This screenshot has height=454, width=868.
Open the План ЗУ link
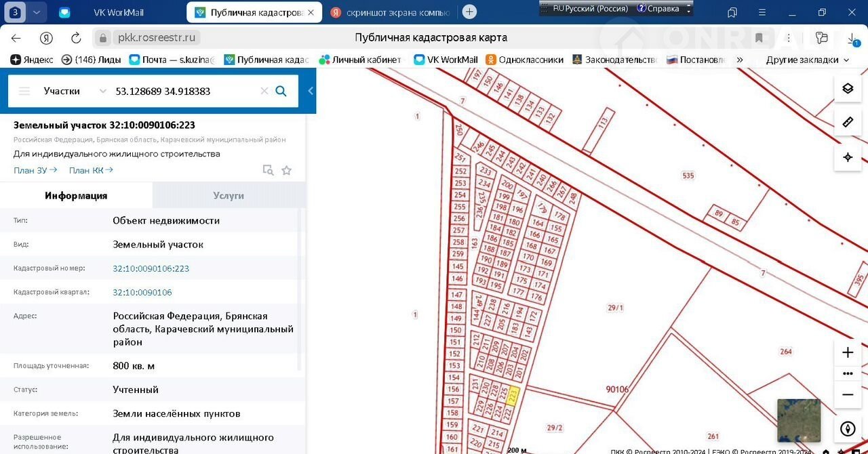pos(35,170)
